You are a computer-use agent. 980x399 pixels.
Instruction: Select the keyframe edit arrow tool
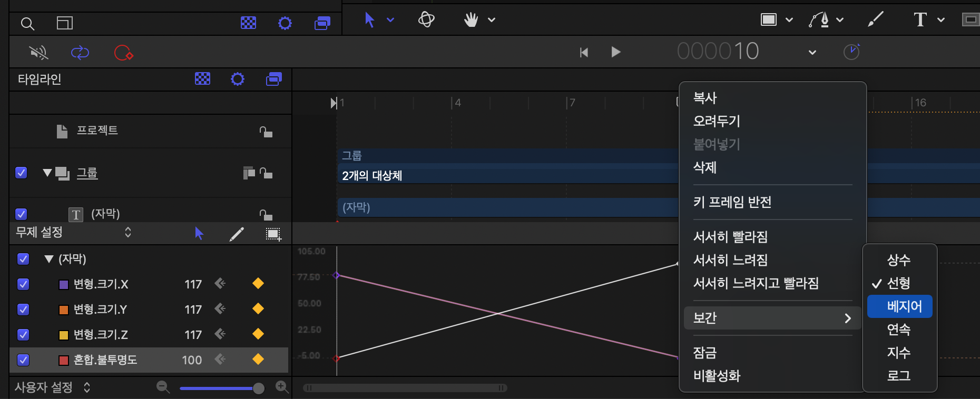[199, 234]
